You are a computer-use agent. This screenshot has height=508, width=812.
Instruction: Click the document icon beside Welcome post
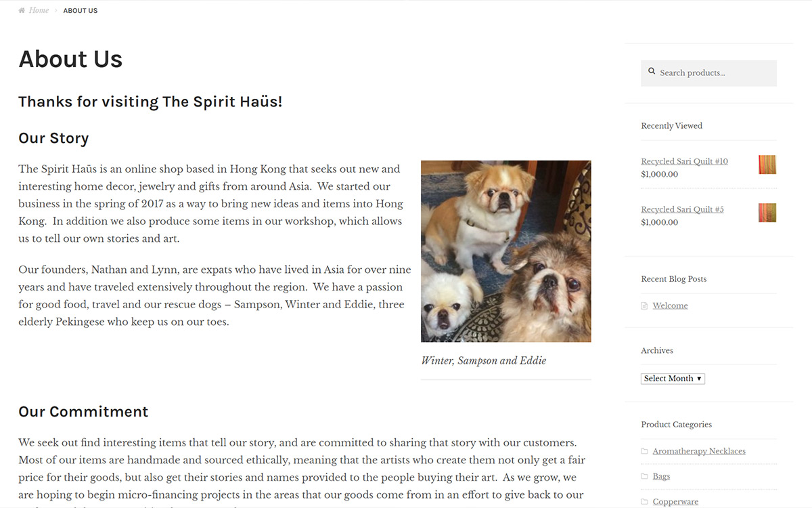tap(644, 306)
